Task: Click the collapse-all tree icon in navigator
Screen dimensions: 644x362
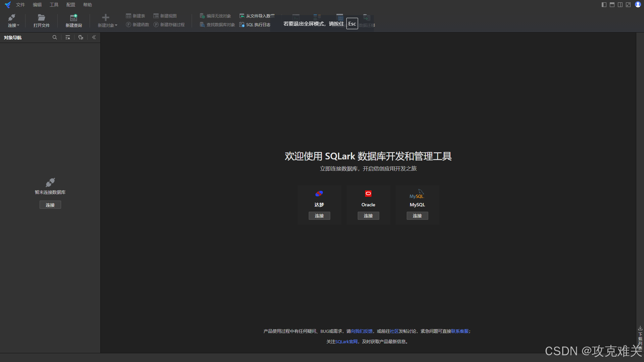Action: [x=68, y=38]
